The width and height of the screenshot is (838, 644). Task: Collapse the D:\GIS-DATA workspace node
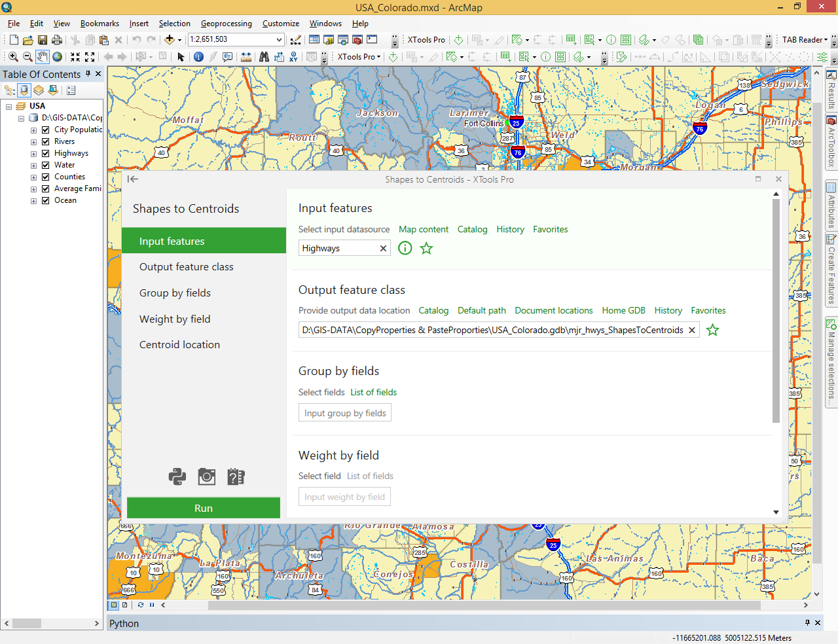coord(21,118)
